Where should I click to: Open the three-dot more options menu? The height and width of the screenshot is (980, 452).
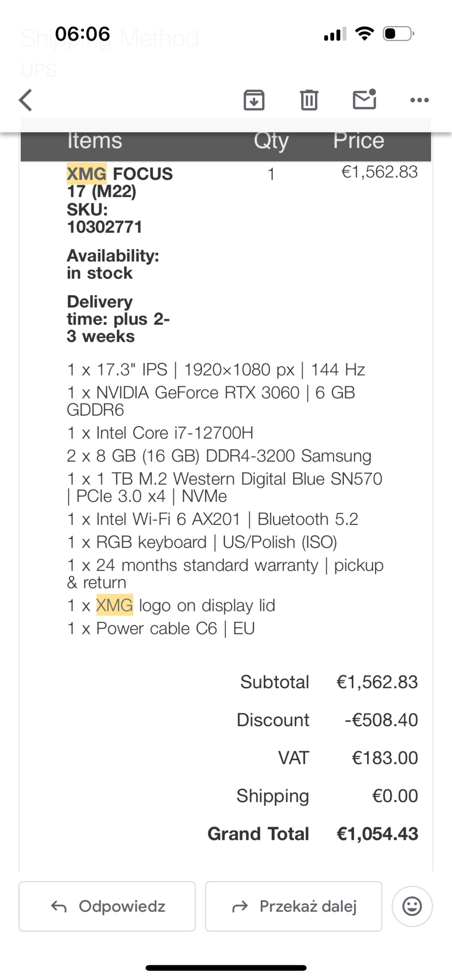(x=419, y=100)
